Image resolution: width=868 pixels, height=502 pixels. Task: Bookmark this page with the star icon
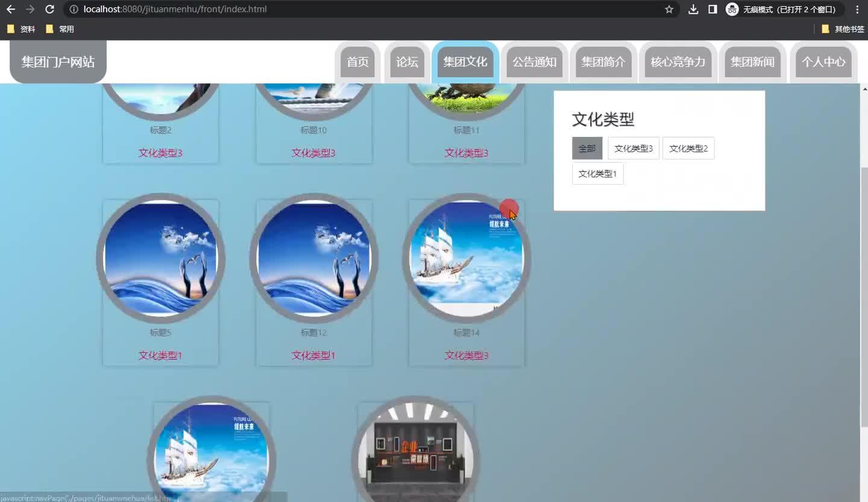coord(669,9)
